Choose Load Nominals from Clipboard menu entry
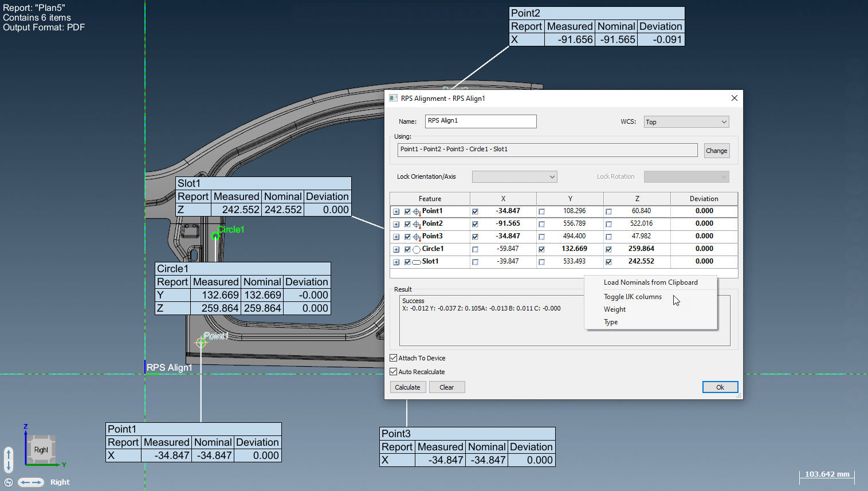 (x=650, y=282)
